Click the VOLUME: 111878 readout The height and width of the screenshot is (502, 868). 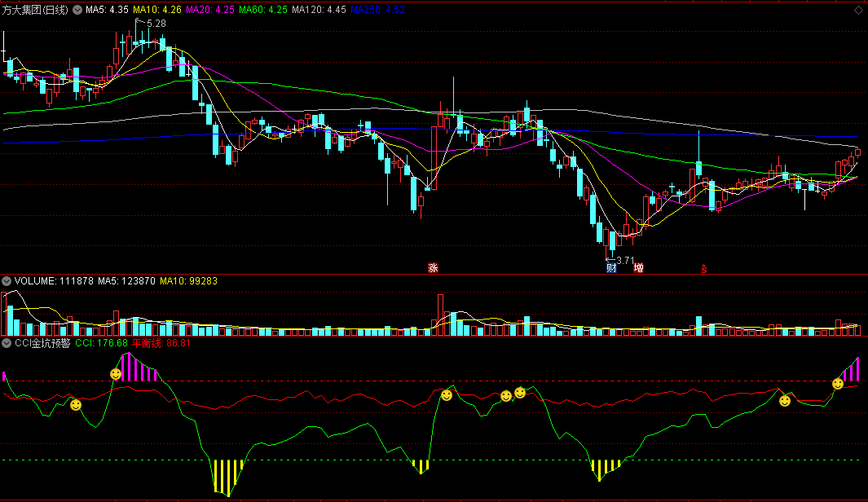[x=54, y=281]
